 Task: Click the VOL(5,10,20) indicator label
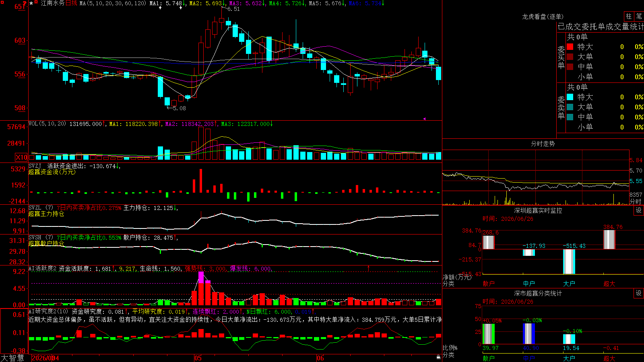(x=47, y=123)
